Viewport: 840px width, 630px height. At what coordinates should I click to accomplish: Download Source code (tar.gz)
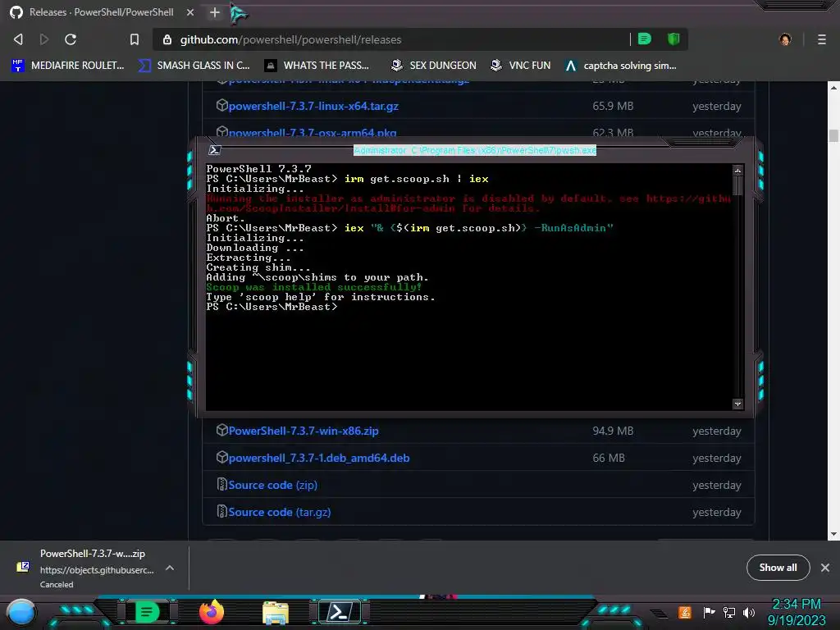click(279, 512)
